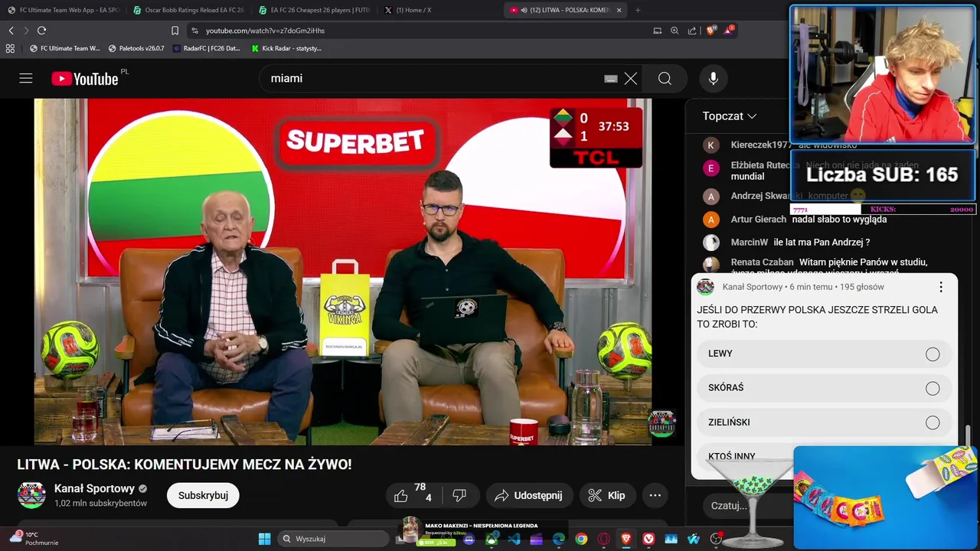Click the live video player
This screenshot has height=551, width=980.
tap(342, 272)
